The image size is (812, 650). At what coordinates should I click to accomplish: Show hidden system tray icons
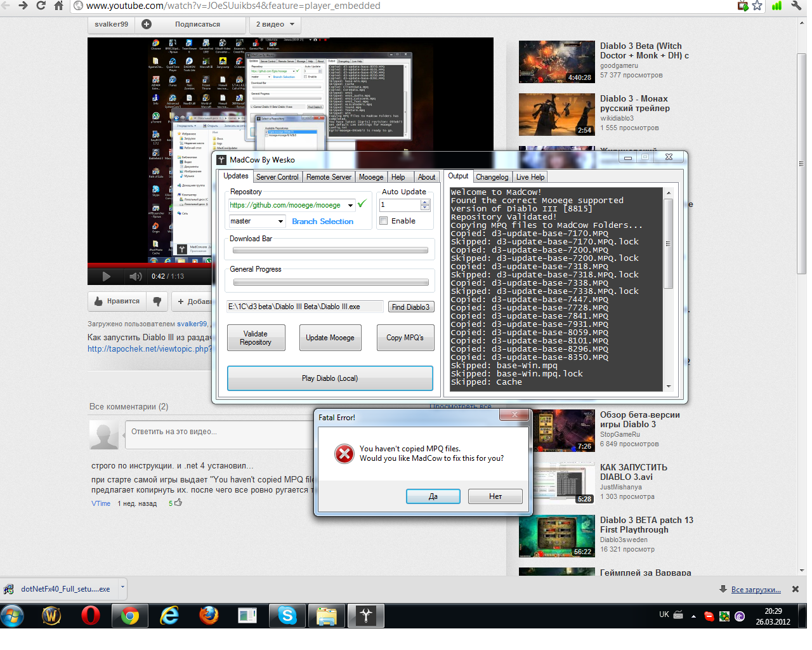[693, 616]
